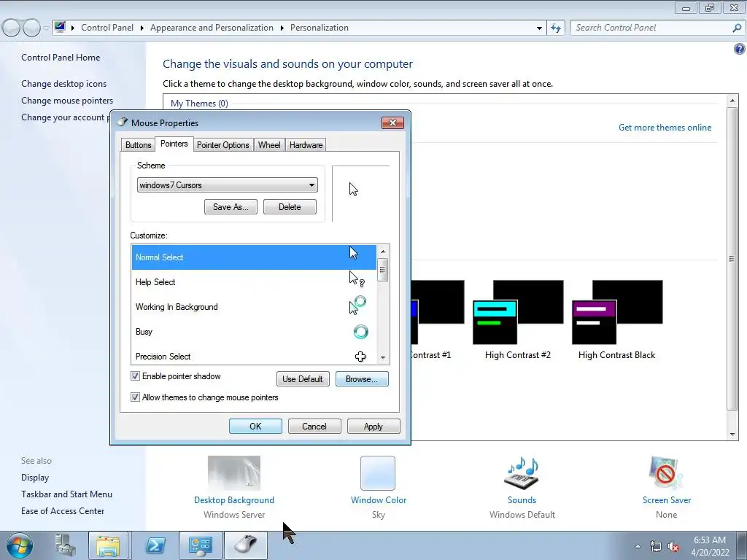
Task: Open Windows Explorer from the taskbar
Action: [x=108, y=545]
